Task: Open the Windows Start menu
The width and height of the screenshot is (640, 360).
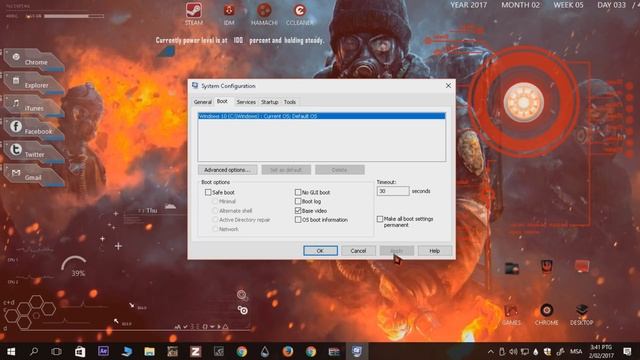Action: [11, 351]
